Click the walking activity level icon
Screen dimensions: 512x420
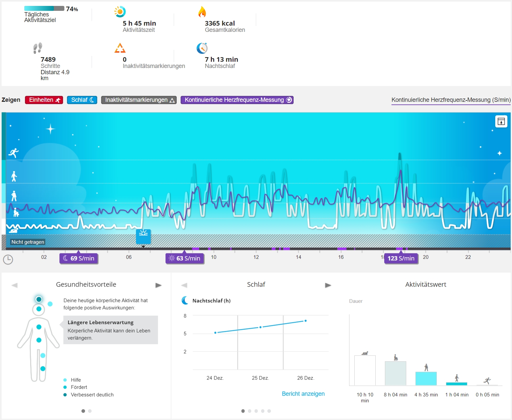point(14,176)
